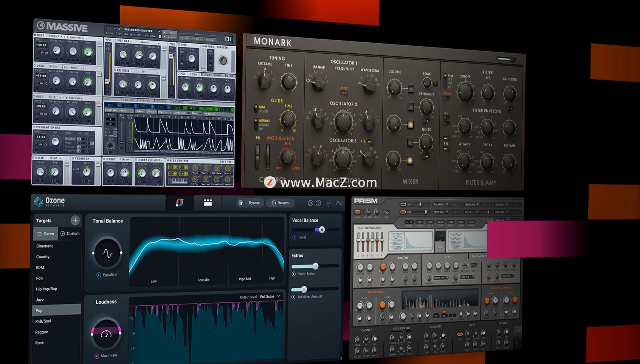Image resolution: width=640 pixels, height=364 pixels.
Task: Toggle the Maximizer power button in Ozone
Action: pyautogui.click(x=97, y=356)
